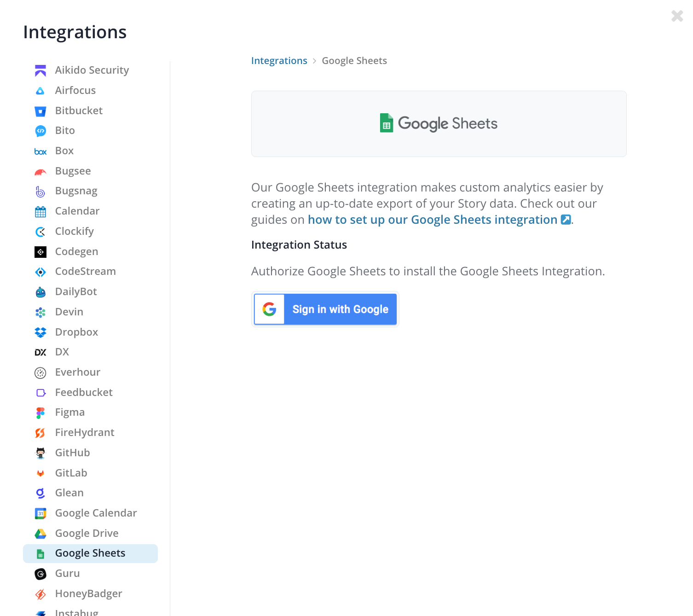Click the Dropbox logo icon
This screenshot has height=616, width=693.
[40, 332]
